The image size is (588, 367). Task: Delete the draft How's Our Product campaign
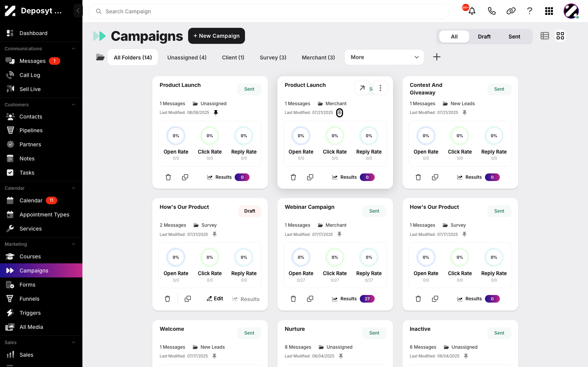pos(168,299)
